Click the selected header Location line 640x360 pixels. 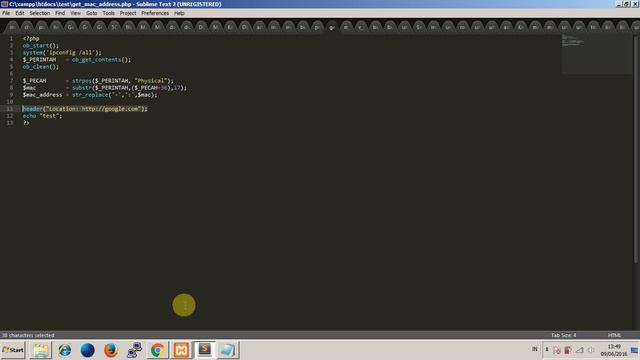(85, 109)
